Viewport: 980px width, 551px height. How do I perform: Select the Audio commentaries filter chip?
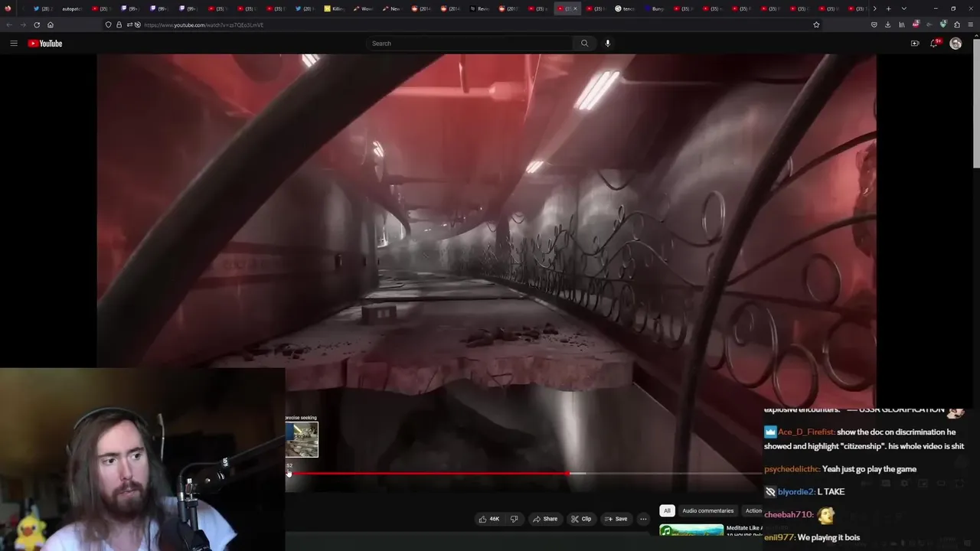[707, 510]
